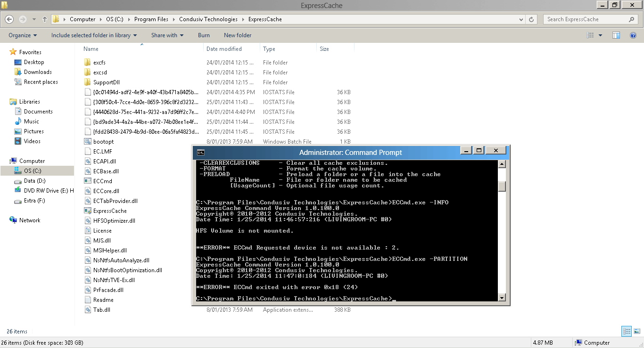Viewport: 644px width, 348px height.
Task: Click the Forward navigation arrow
Action: point(23,19)
